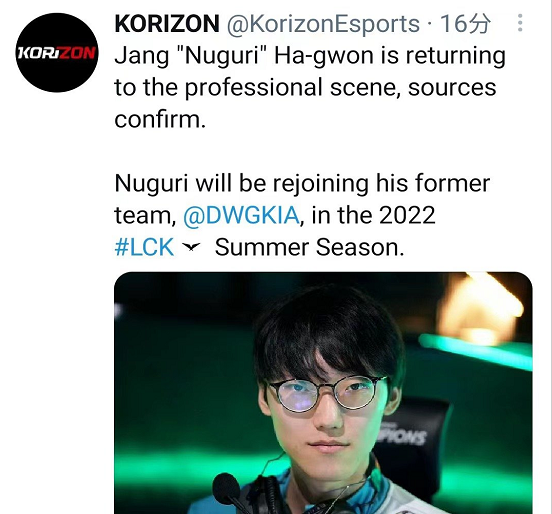The height and width of the screenshot is (514, 552).
Task: Click the KORIZON display name
Action: coord(167,24)
